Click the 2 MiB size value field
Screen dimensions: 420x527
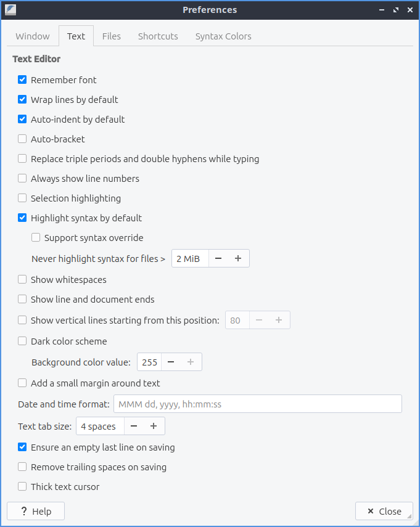click(189, 259)
